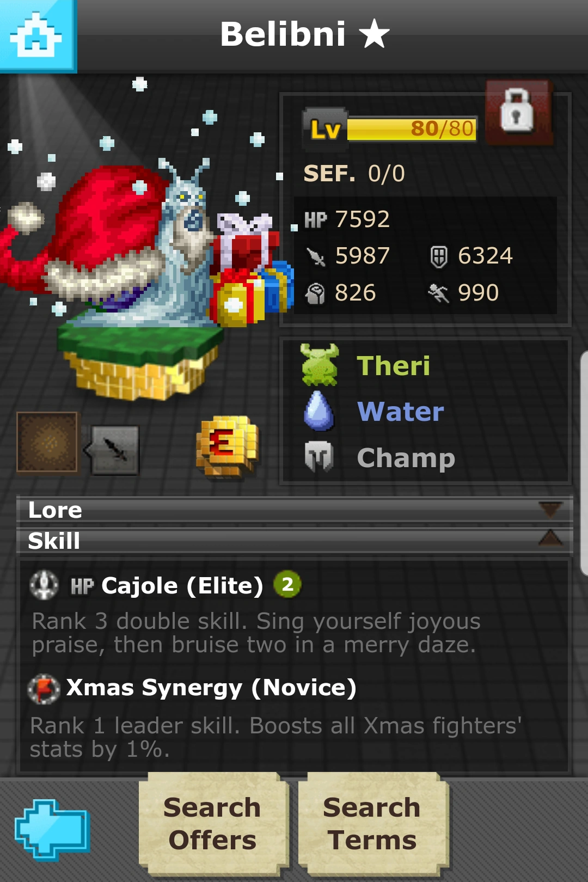Screen dimensions: 588x882
Task: Tap the level progress bar 80/80
Action: point(412,130)
